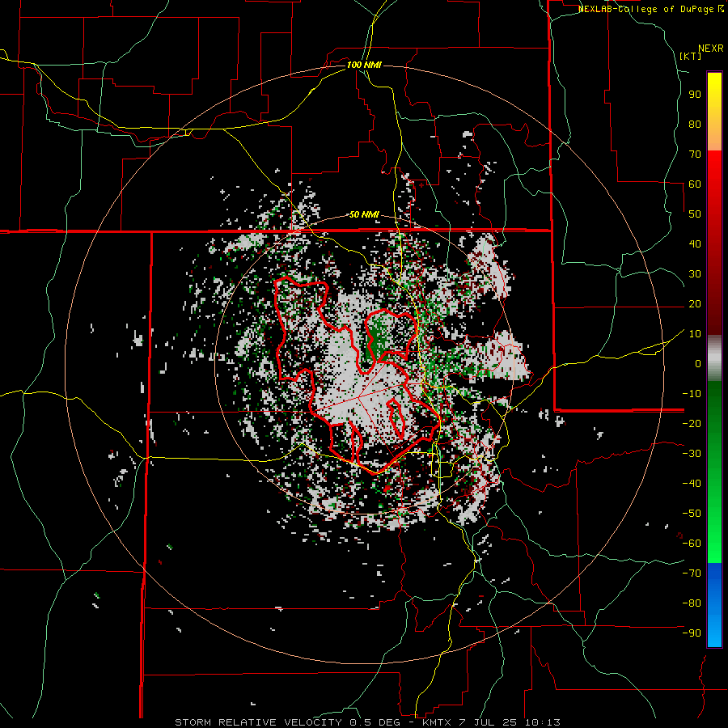Click the 30 value on velocity scale

pos(695,274)
